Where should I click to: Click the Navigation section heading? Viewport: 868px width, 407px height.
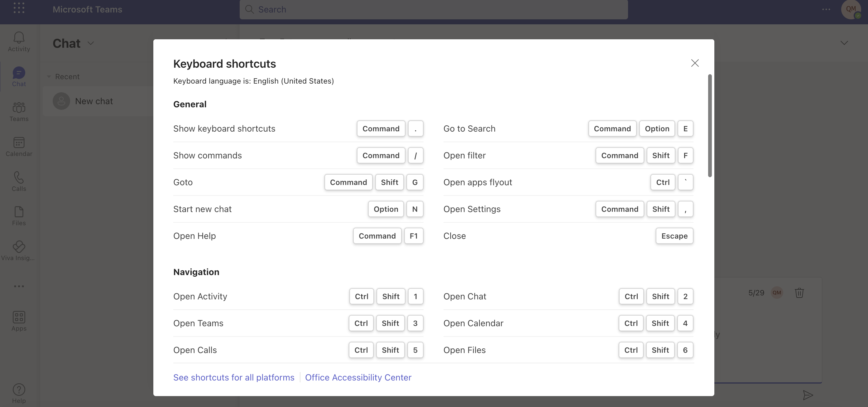click(x=196, y=272)
